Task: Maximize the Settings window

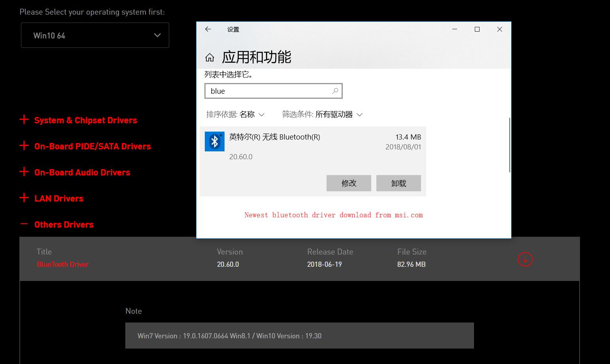Action: click(477, 29)
